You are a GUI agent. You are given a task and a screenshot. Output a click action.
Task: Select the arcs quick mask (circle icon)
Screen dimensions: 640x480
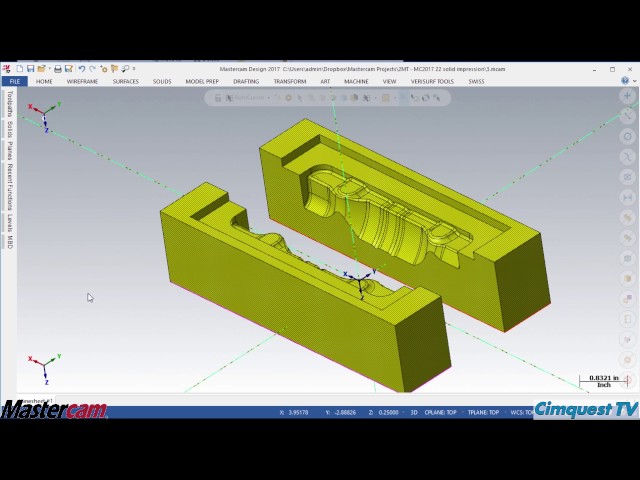point(627,136)
